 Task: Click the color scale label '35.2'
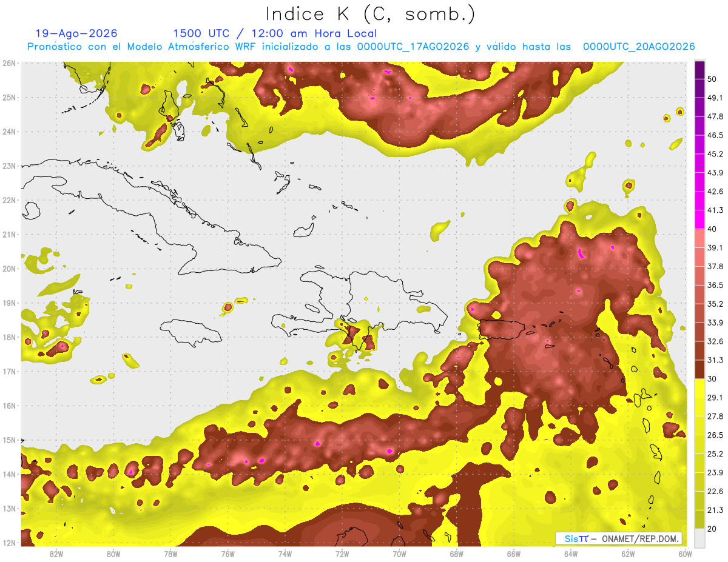(715, 304)
